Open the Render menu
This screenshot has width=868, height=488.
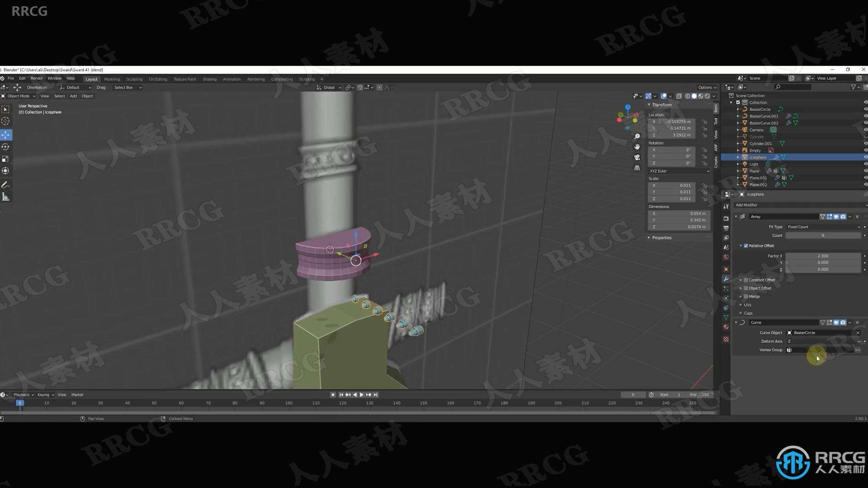[x=37, y=79]
